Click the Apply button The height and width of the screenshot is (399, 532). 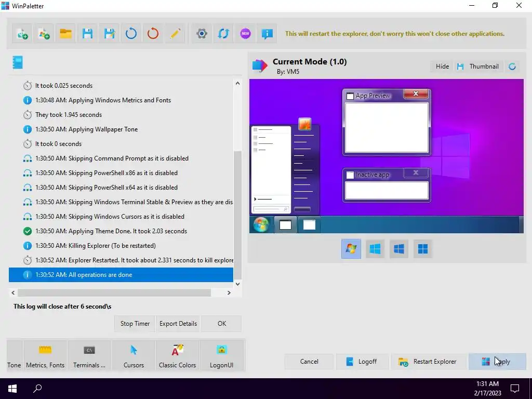click(497, 362)
